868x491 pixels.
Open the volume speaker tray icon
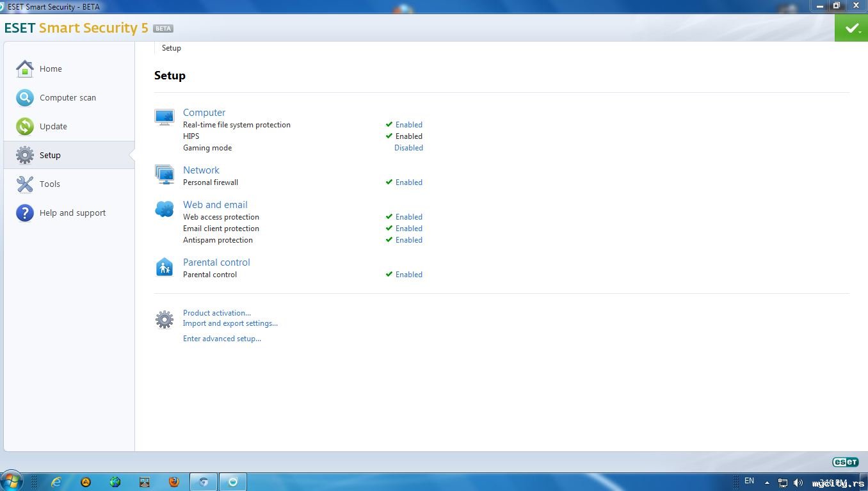click(798, 483)
